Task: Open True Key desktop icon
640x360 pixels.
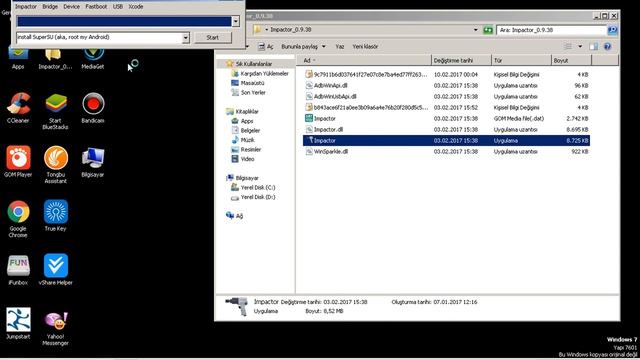Action: [56, 216]
